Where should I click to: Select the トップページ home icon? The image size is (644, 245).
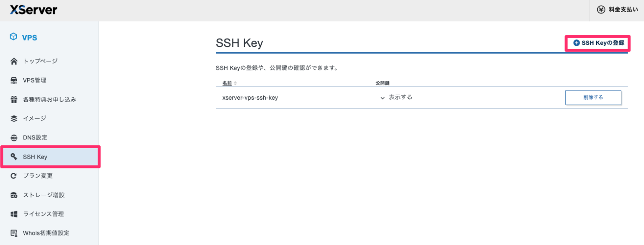coord(14,61)
